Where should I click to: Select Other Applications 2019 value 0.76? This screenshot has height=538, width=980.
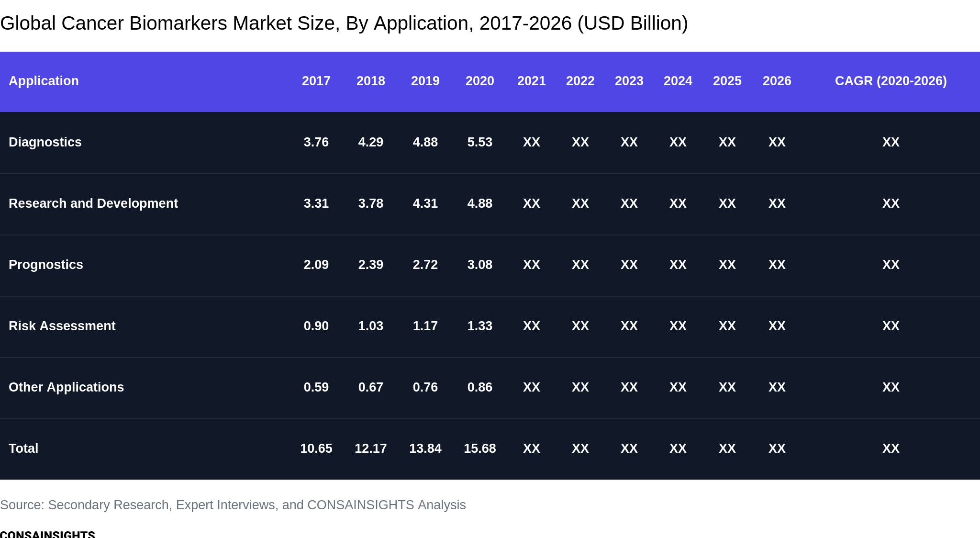tap(425, 387)
